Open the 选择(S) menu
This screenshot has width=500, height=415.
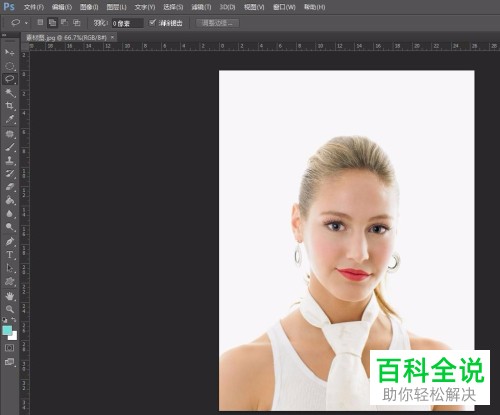pos(173,7)
